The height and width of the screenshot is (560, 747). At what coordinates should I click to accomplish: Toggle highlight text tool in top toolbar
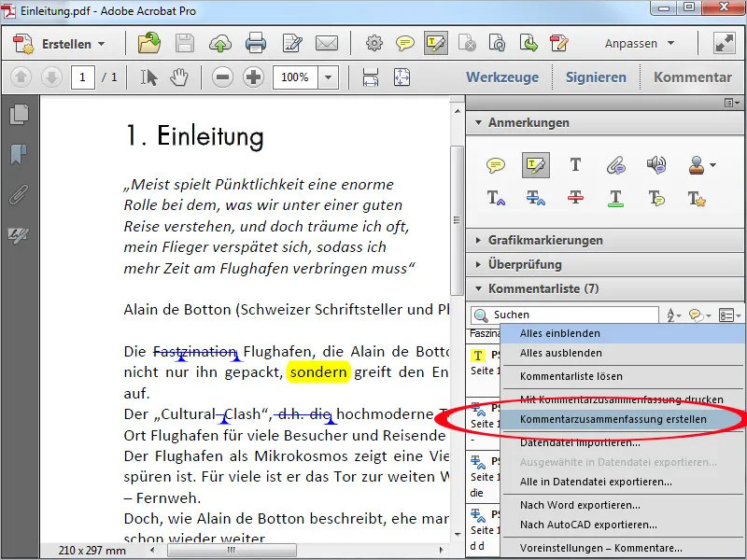point(435,43)
